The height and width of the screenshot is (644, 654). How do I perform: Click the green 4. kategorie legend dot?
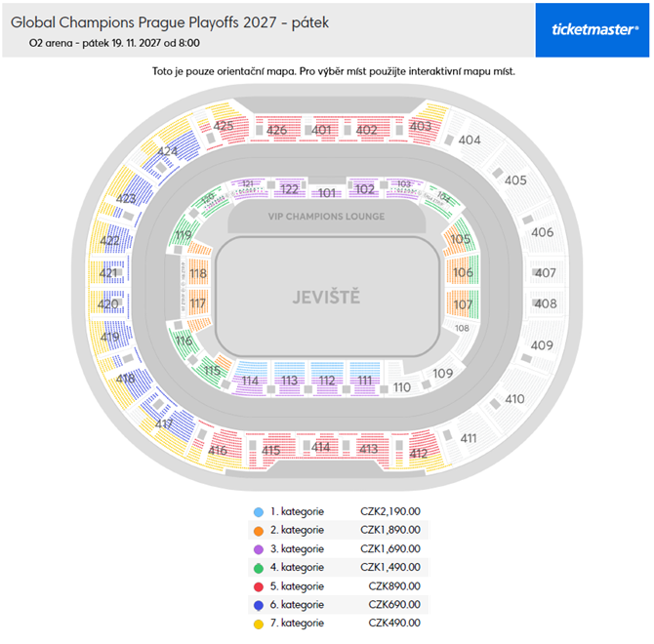(x=258, y=567)
